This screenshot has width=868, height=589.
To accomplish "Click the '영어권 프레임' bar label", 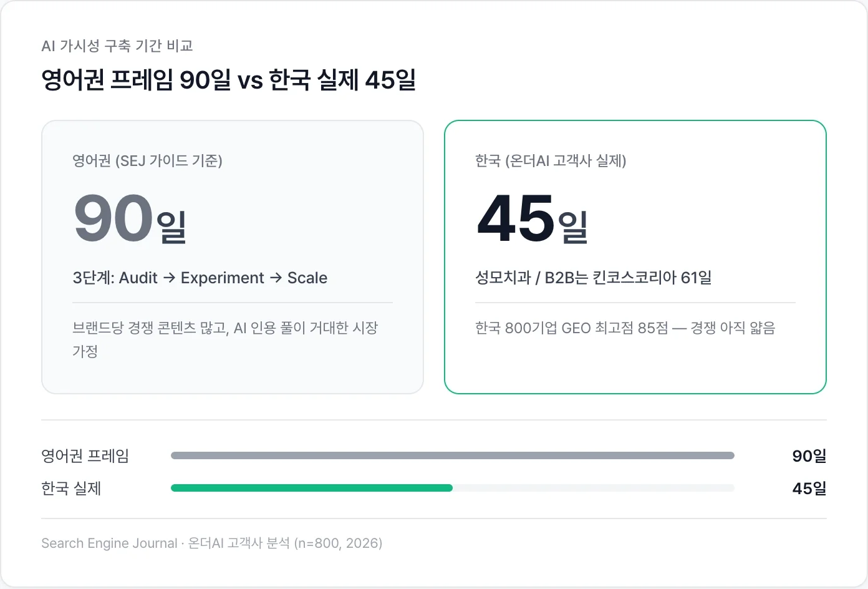I will tap(85, 456).
